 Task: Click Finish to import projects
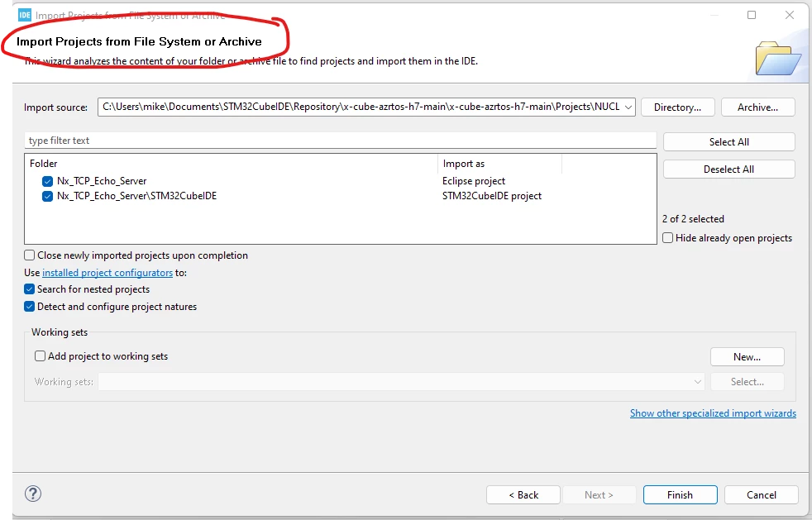[x=680, y=494]
